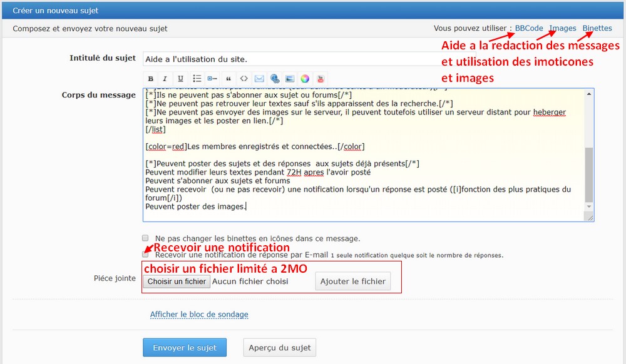Toggle bold formatting in the editor toolbar
The image size is (626, 364).
(150, 79)
